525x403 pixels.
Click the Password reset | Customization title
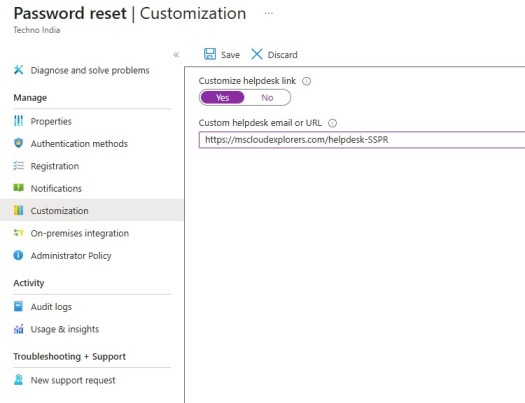(x=130, y=13)
